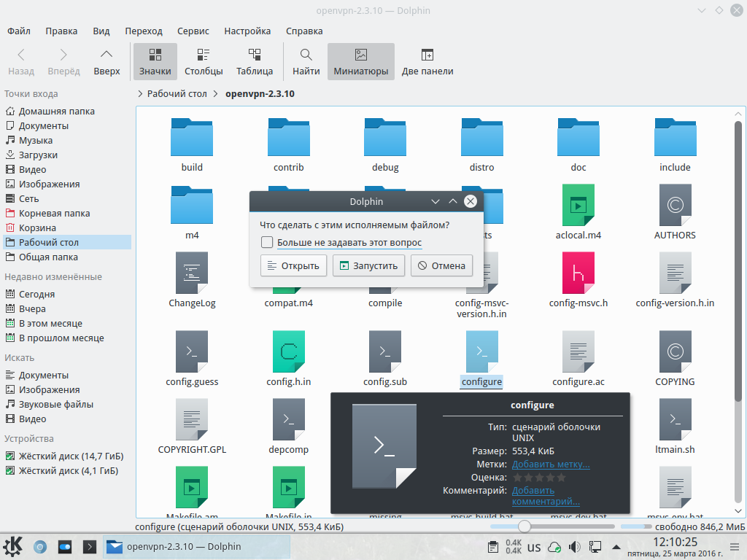Select the config-version.h.in file icon
The image size is (747, 560).
click(675, 273)
